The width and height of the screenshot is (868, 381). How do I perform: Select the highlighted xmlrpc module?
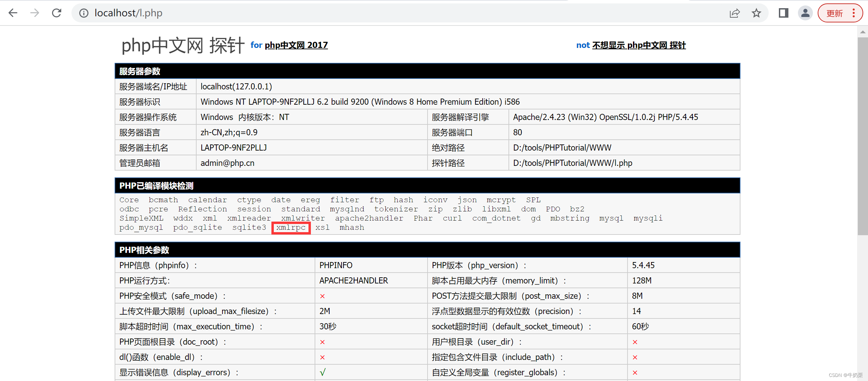coord(291,227)
